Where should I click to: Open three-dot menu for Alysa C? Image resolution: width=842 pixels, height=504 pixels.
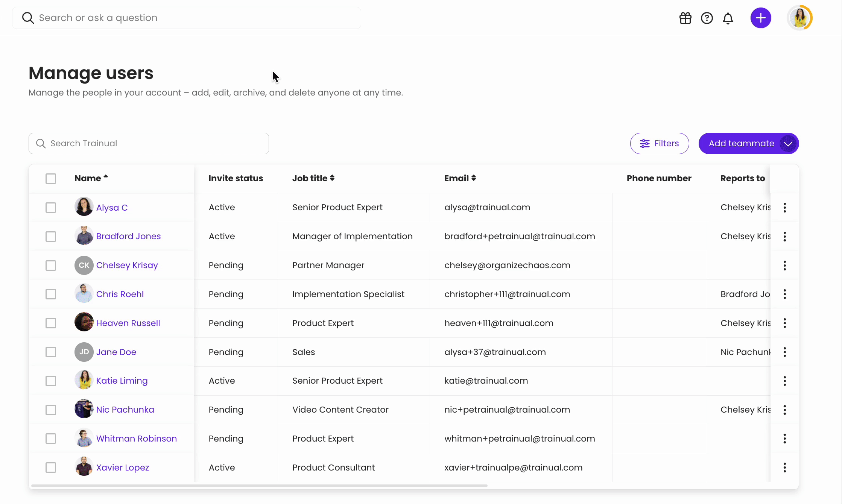point(784,208)
